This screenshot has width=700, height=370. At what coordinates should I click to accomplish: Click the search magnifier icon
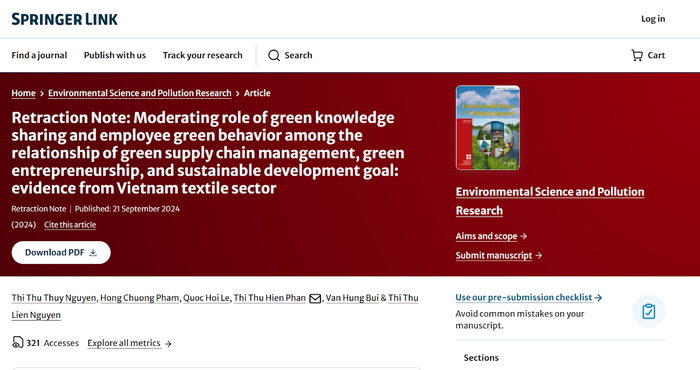click(274, 55)
